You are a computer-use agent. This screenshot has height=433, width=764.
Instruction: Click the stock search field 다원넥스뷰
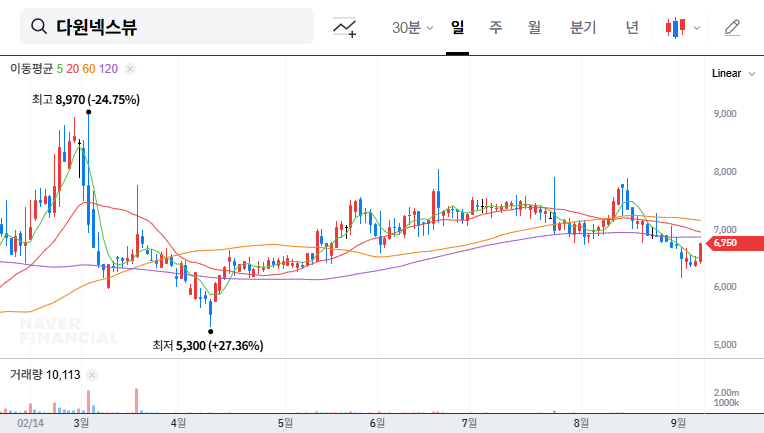coord(167,26)
